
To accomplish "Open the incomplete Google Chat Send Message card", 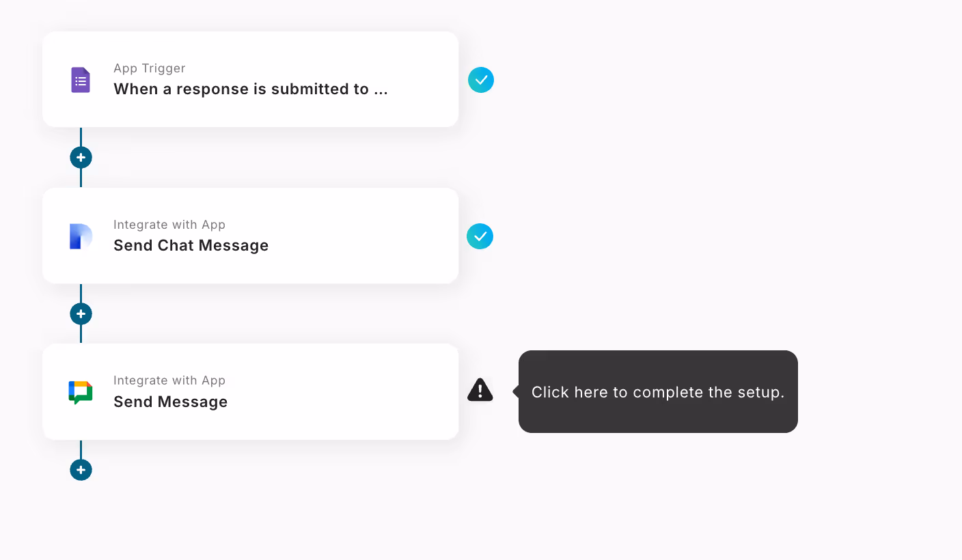I will click(250, 391).
